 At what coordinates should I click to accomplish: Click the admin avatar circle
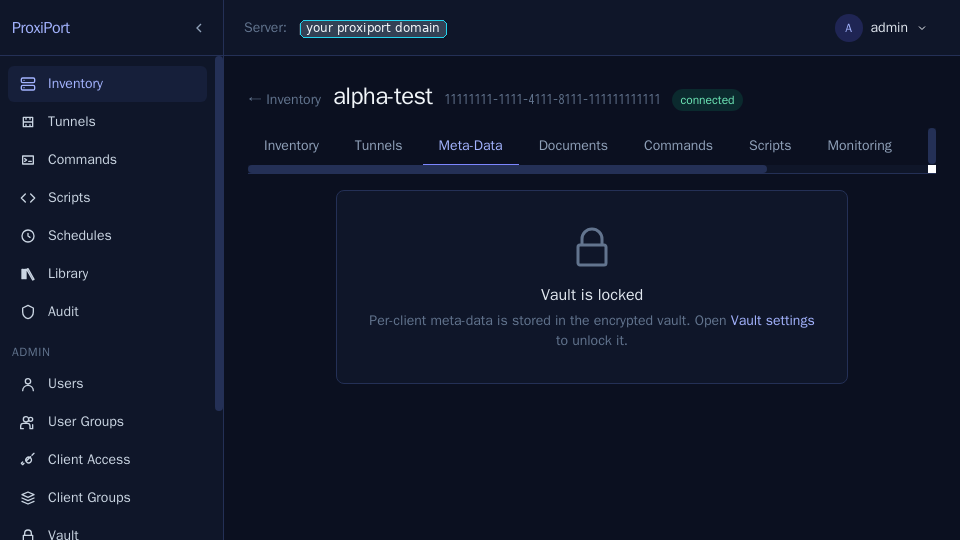(849, 28)
